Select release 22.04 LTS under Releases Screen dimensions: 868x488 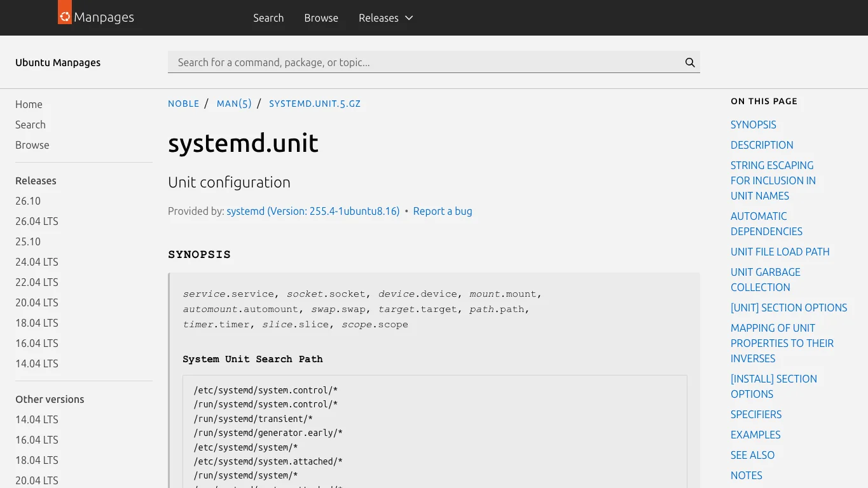pos(37,282)
